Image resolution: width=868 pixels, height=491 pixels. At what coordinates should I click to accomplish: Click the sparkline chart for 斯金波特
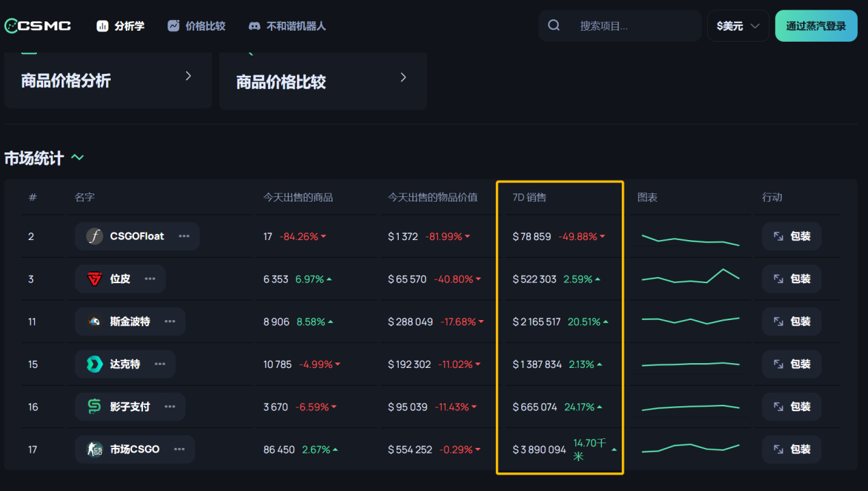click(691, 320)
